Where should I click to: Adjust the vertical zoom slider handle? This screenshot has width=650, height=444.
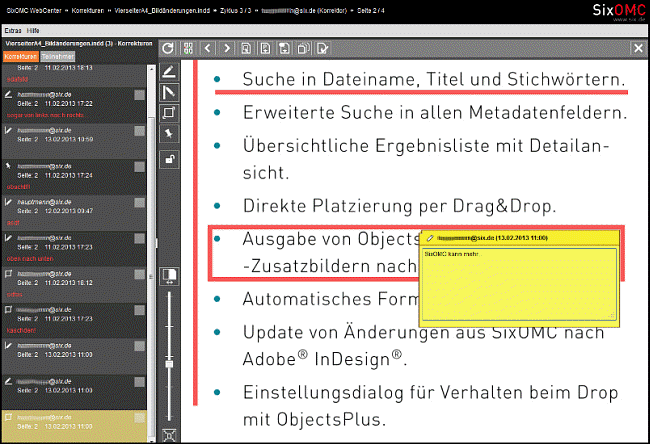pyautogui.click(x=169, y=364)
